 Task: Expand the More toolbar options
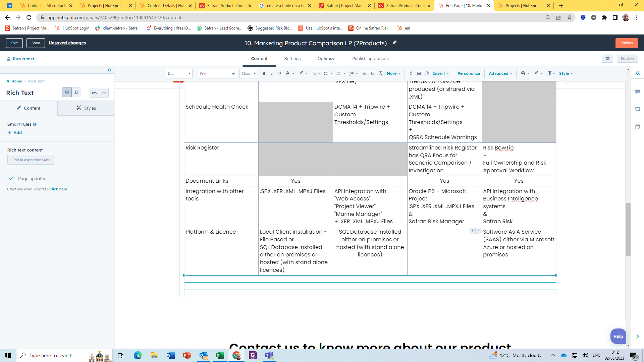393,73
